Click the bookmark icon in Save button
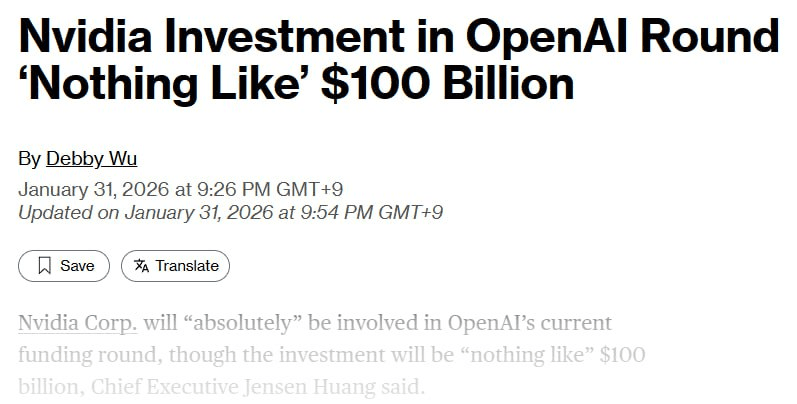This screenshot has width=797, height=404. pyautogui.click(x=44, y=266)
